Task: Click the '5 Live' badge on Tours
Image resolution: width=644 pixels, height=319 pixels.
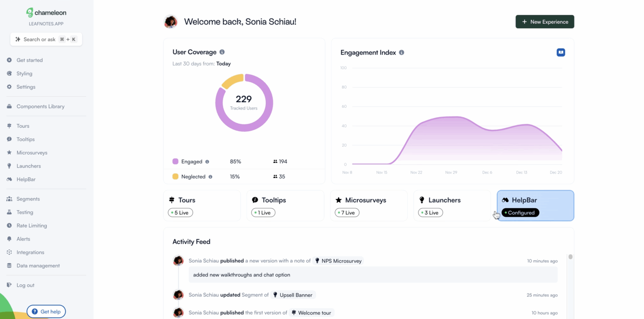Action: [x=180, y=213]
